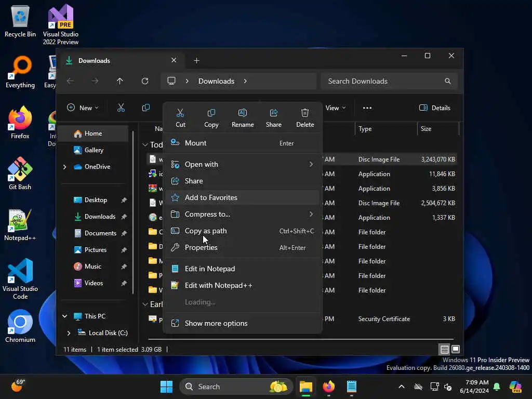
Task: Open Firefox desktop shortcut
Action: (x=20, y=123)
